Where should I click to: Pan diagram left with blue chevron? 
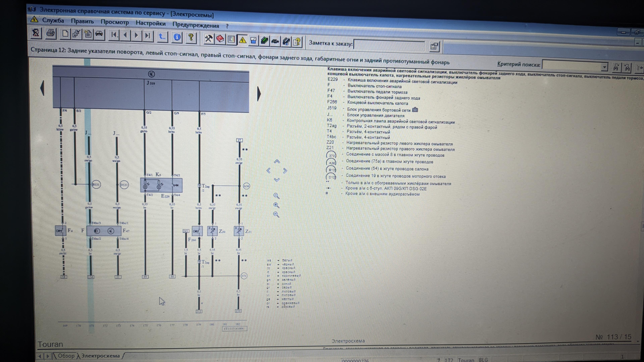click(x=269, y=171)
